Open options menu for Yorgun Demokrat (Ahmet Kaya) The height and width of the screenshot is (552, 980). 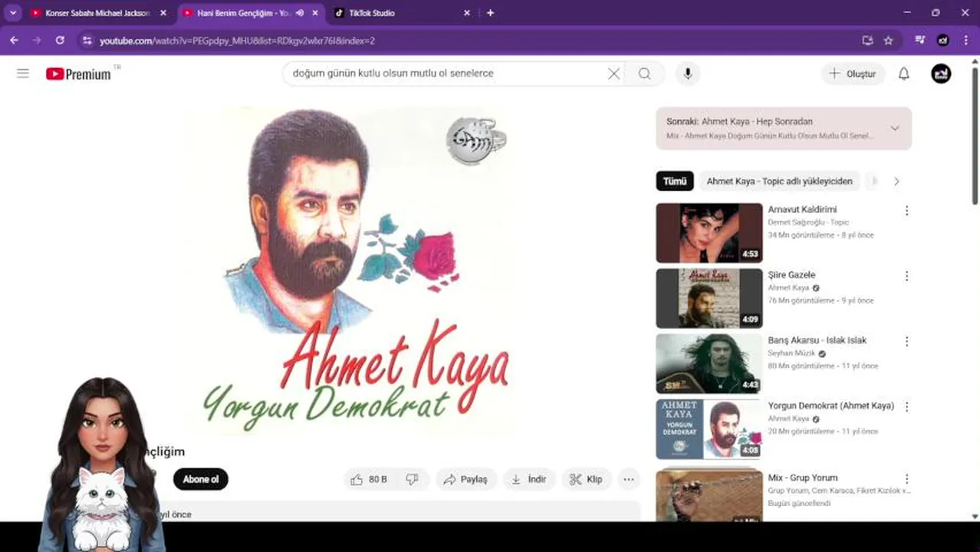coord(906,406)
